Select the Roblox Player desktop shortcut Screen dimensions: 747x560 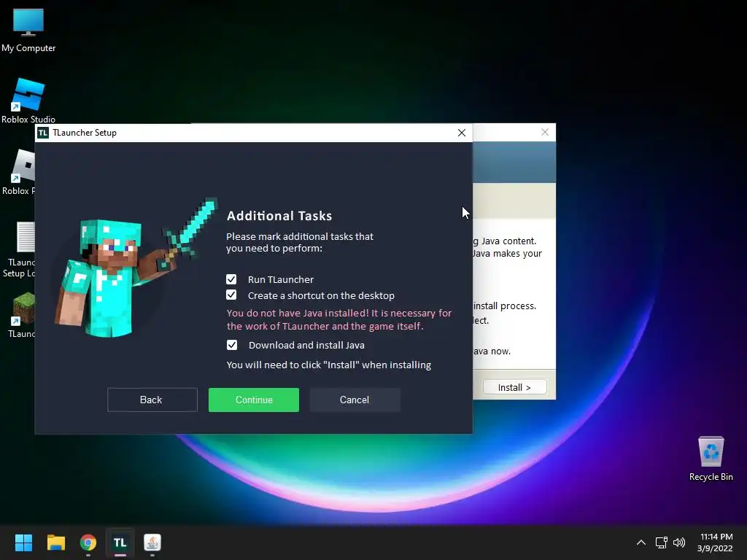pyautogui.click(x=18, y=172)
